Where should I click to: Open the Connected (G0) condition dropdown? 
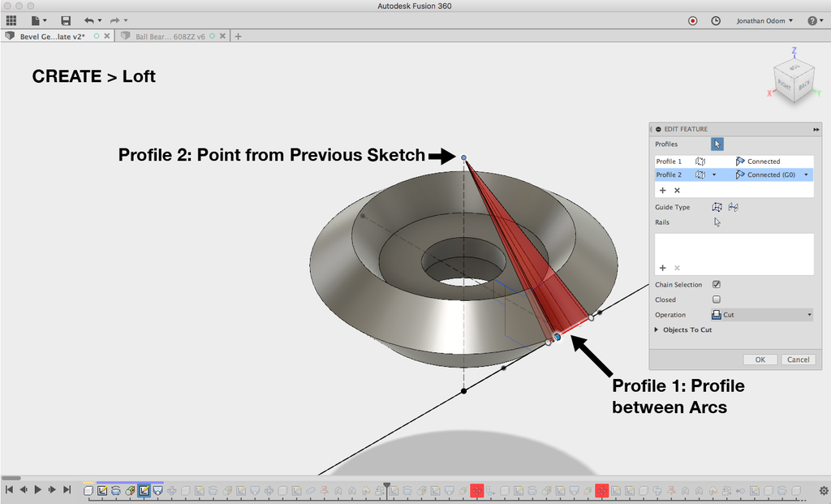pyautogui.click(x=806, y=174)
